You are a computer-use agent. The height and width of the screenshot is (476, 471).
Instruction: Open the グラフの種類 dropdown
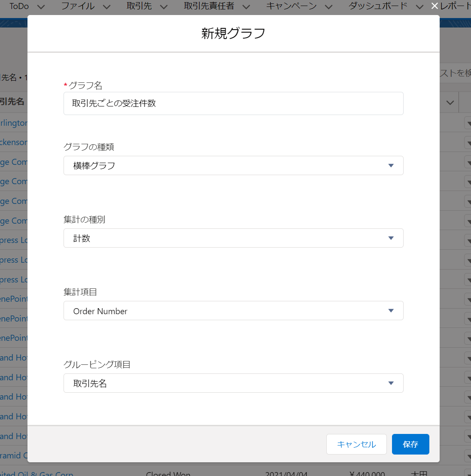[x=233, y=165]
